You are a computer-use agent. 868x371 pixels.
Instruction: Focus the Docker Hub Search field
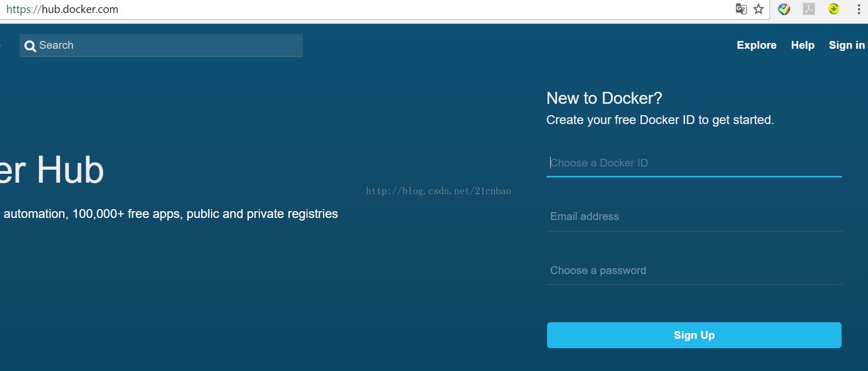coord(161,46)
